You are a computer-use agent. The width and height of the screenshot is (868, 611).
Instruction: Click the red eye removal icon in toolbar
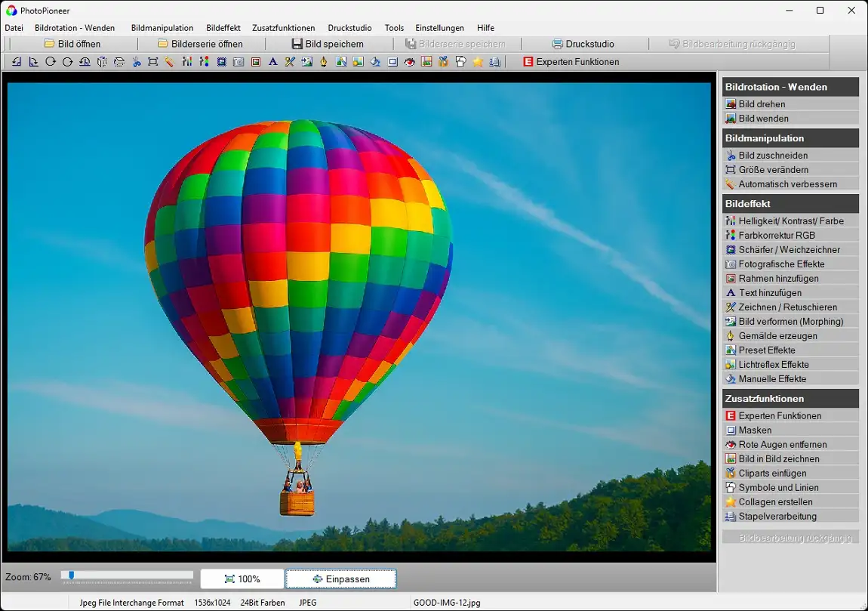409,62
